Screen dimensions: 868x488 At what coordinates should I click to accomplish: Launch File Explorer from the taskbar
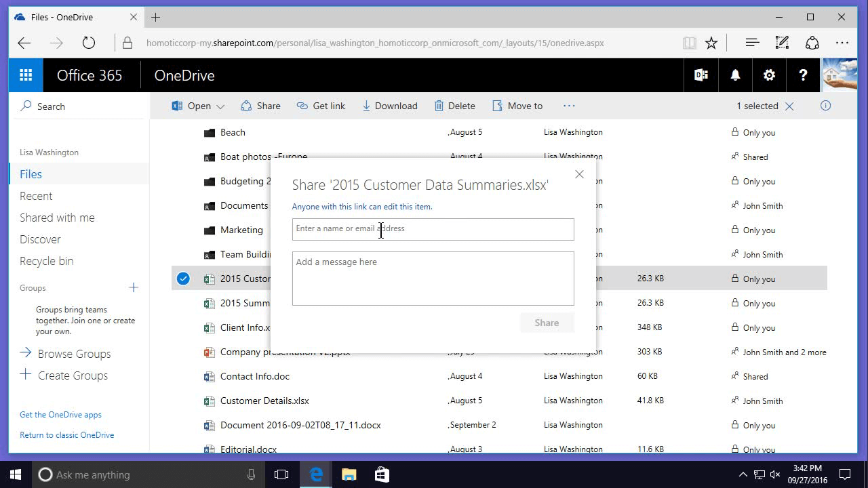pos(349,474)
